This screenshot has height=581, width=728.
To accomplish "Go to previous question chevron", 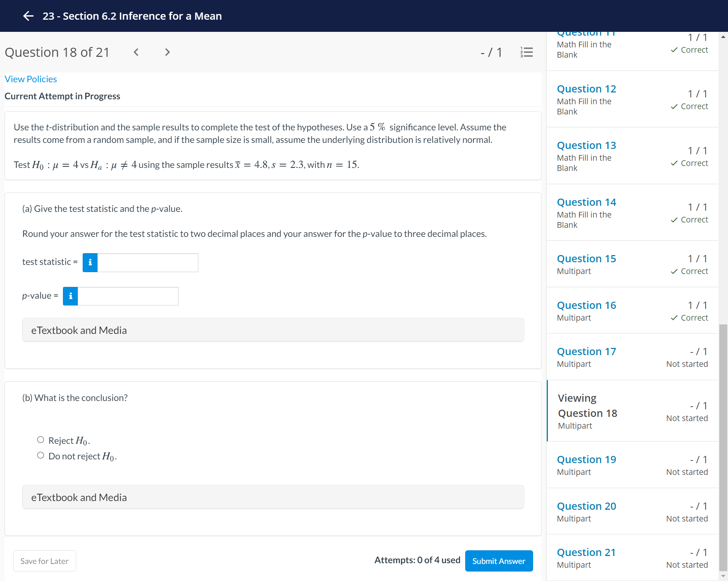I will coord(136,52).
